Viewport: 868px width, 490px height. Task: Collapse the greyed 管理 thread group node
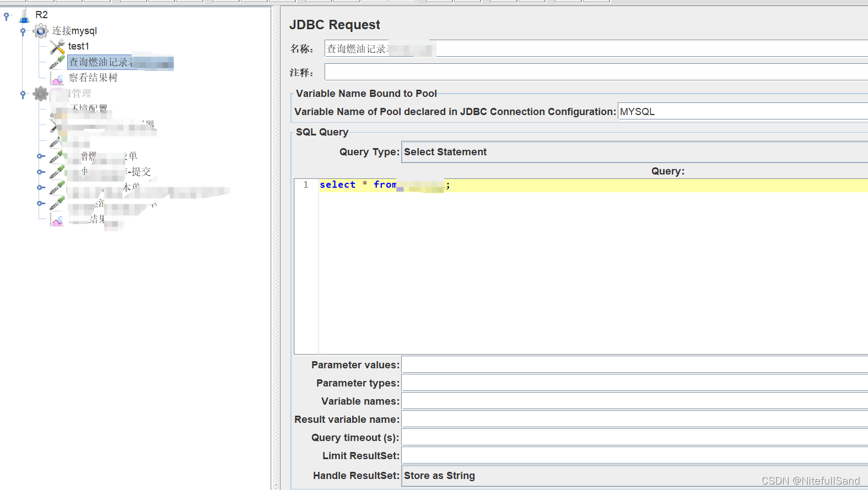click(x=23, y=94)
